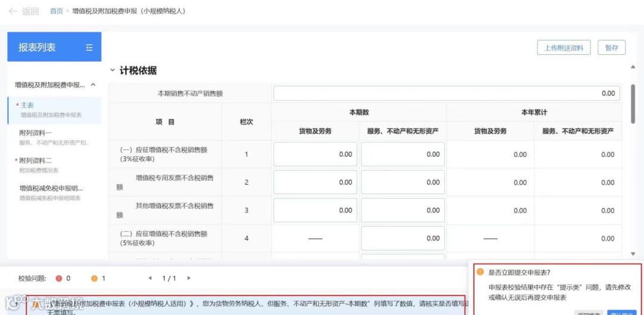Go to previous validation issue page arrow
The image size is (644, 315).
pos(150,278)
